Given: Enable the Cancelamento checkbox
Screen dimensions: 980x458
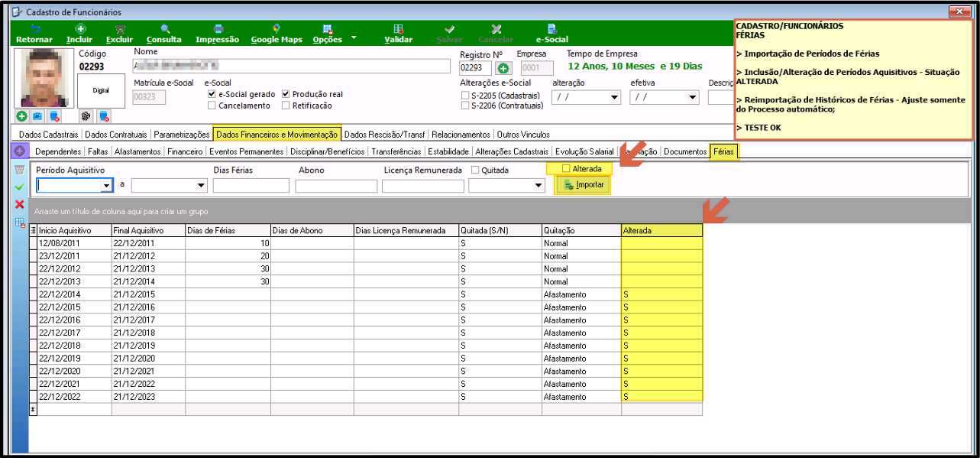Looking at the screenshot, I should (x=212, y=106).
